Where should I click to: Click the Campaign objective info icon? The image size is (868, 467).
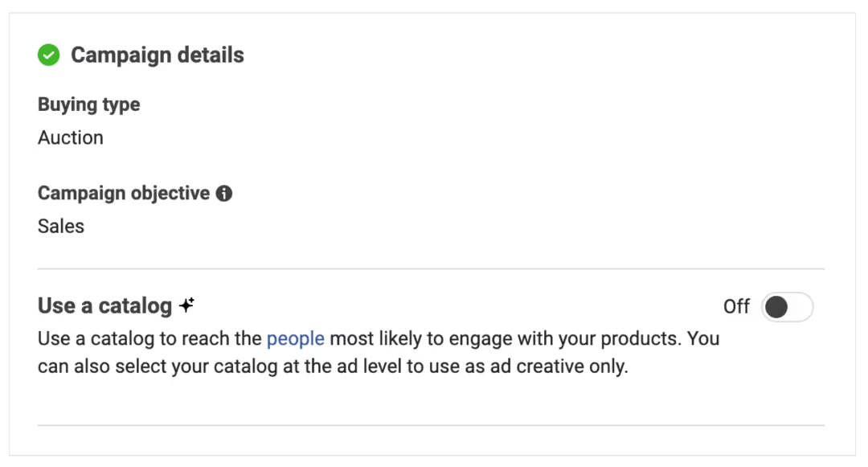[x=224, y=194]
